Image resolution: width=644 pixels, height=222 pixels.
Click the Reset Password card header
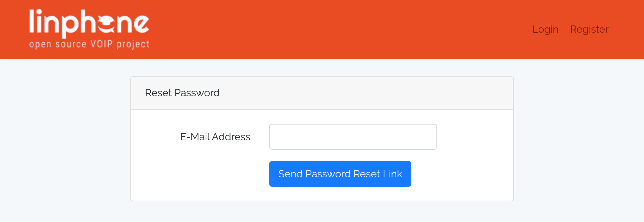(322, 93)
